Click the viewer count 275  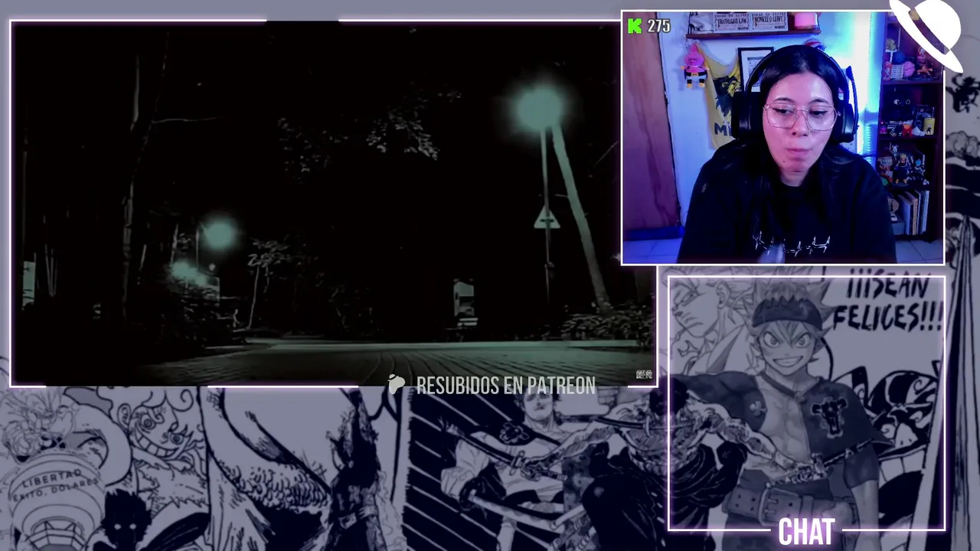pos(658,26)
